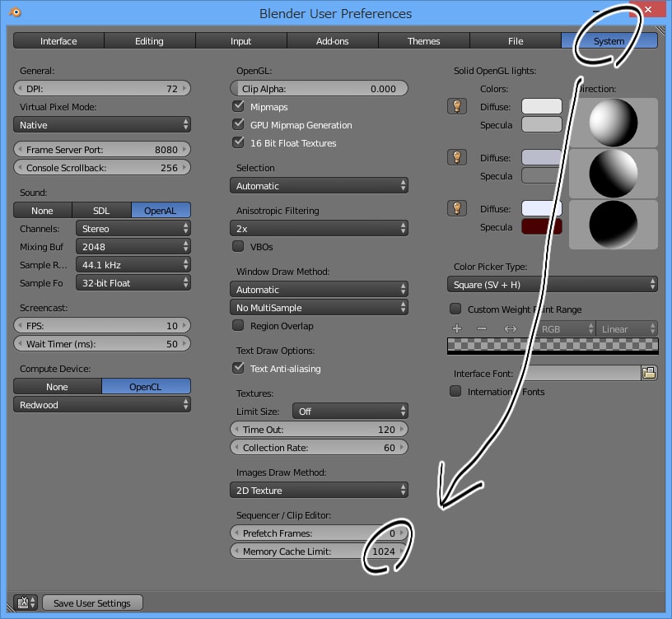Image resolution: width=672 pixels, height=619 pixels.
Task: Enable Region Overlap
Action: click(x=238, y=326)
